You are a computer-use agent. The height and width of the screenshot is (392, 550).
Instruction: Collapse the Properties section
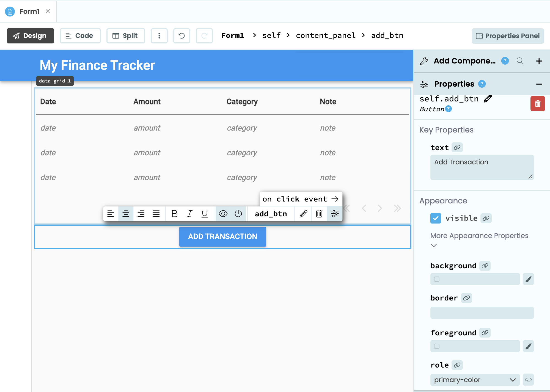(539, 84)
